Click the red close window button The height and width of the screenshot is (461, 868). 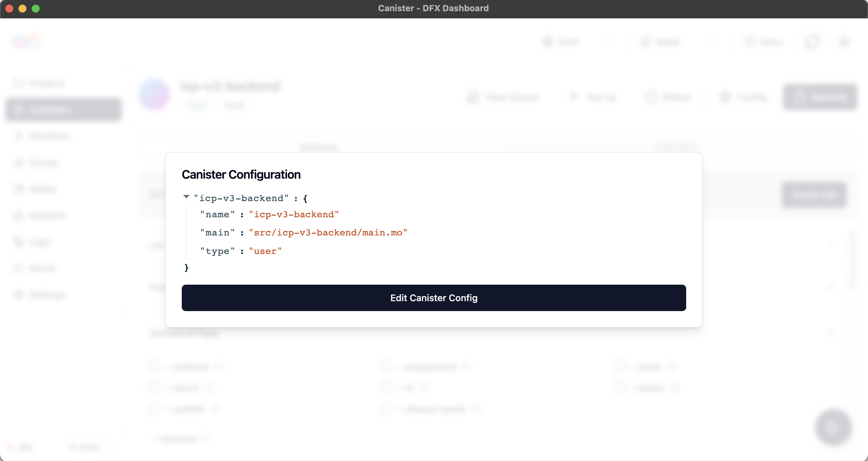click(x=10, y=8)
